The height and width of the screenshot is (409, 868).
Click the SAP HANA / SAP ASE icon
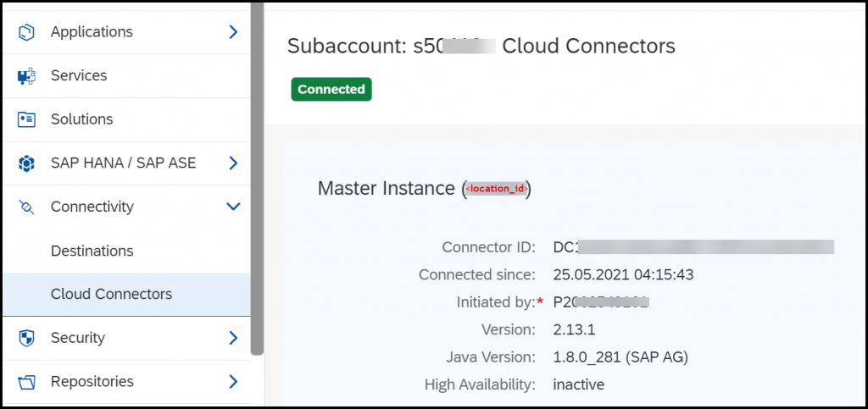tap(26, 163)
